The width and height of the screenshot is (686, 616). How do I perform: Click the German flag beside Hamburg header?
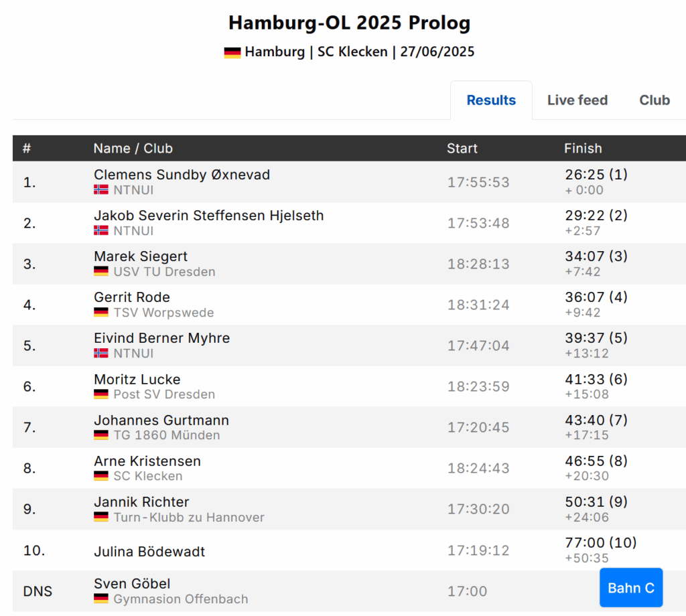point(232,52)
